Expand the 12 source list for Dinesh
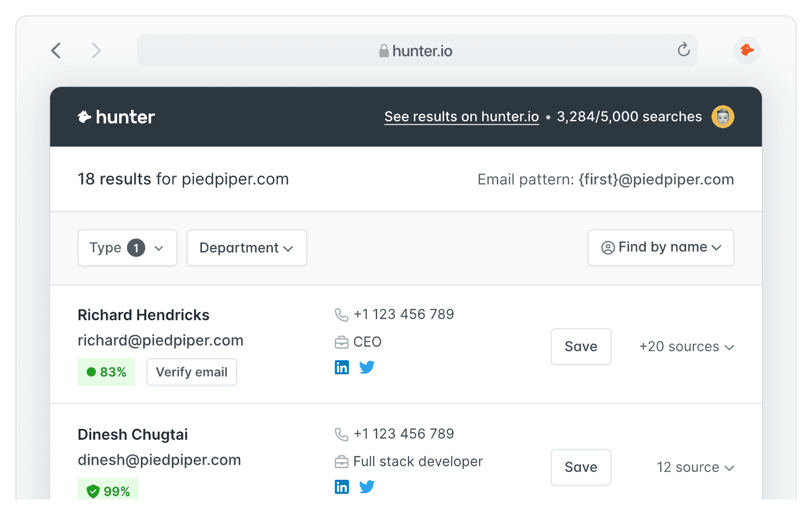Image resolution: width=812 pixels, height=515 pixels. pyautogui.click(x=695, y=467)
